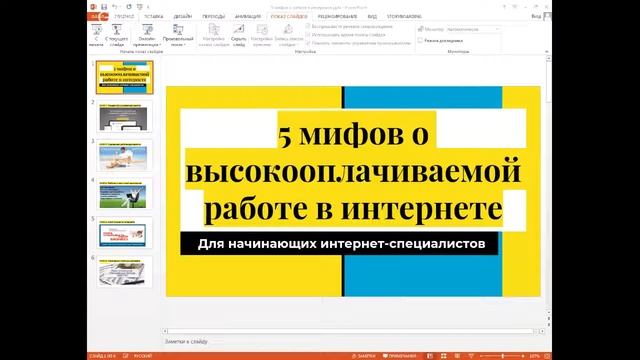Select the Slide Show (Показ слайдов) tab
This screenshot has height=360, width=640.
(x=289, y=16)
